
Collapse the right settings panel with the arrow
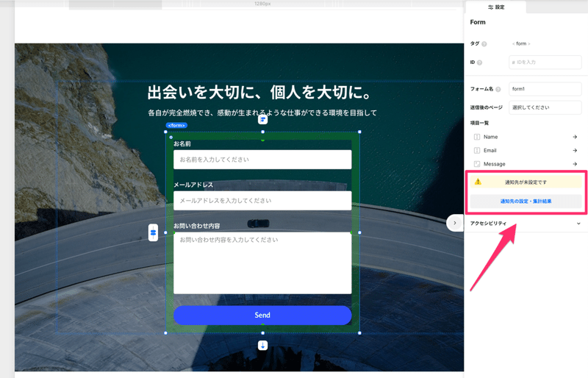454,223
